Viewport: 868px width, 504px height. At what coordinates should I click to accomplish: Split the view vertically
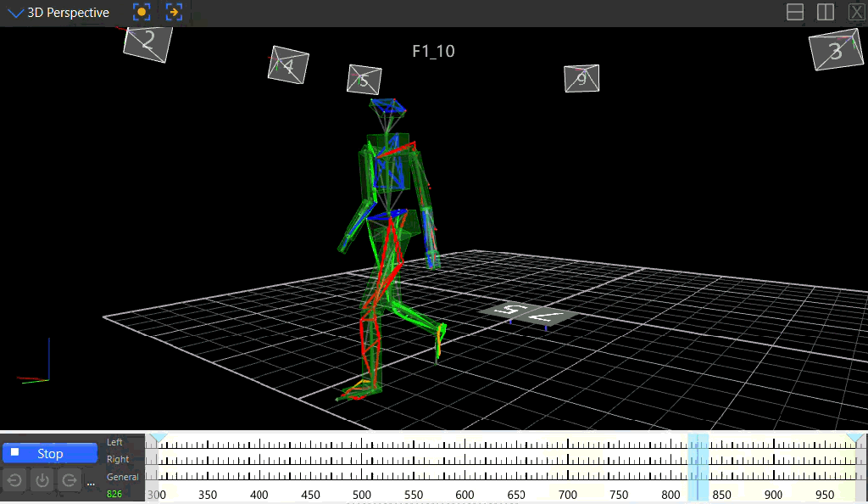[826, 12]
